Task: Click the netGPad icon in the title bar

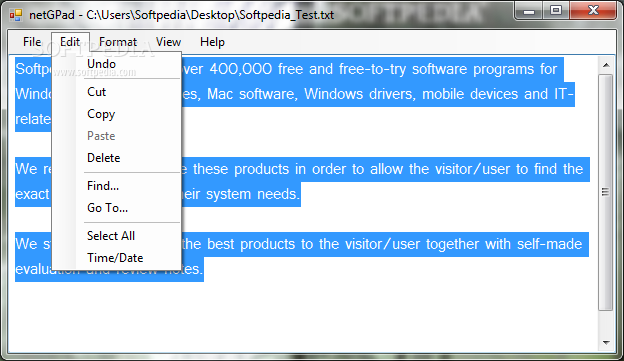Action: click(16, 15)
